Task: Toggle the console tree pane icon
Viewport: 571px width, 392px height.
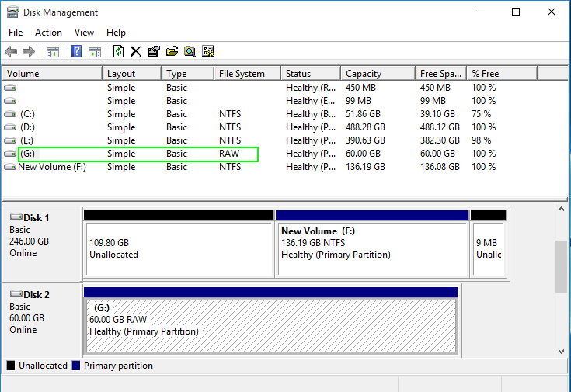Action: coord(53,52)
